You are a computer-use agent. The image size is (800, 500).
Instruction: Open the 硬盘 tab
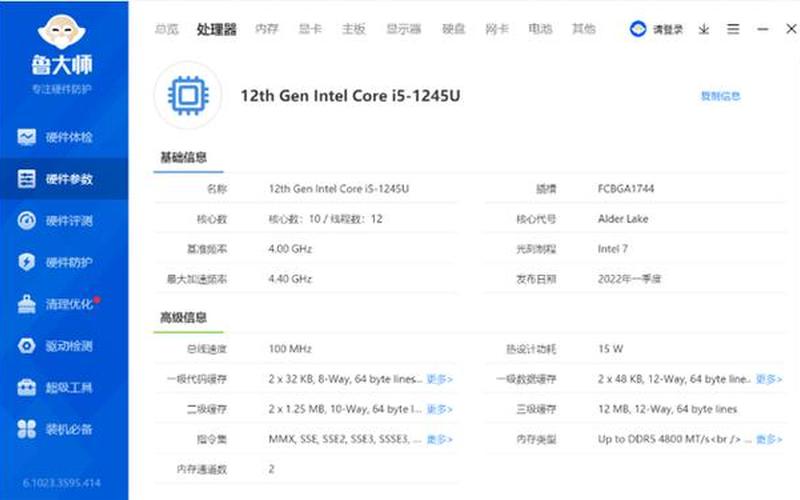click(x=454, y=29)
